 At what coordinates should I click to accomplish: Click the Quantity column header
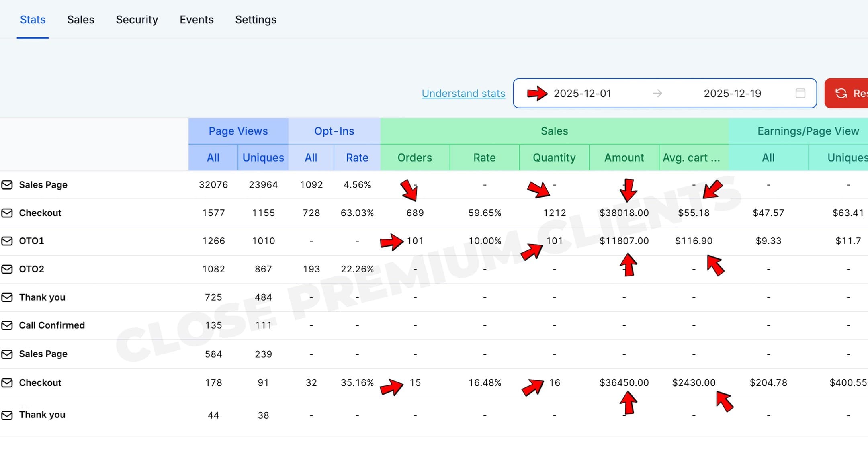tap(554, 157)
